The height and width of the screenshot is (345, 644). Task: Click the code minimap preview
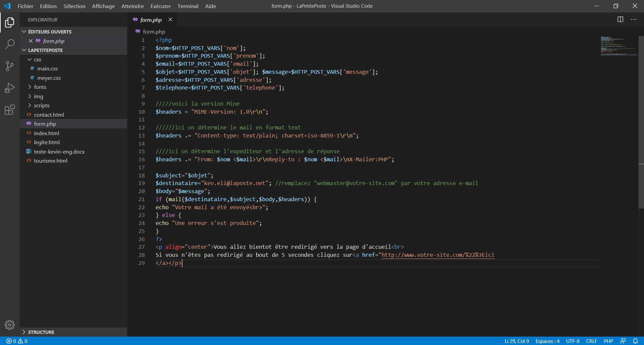[618, 45]
